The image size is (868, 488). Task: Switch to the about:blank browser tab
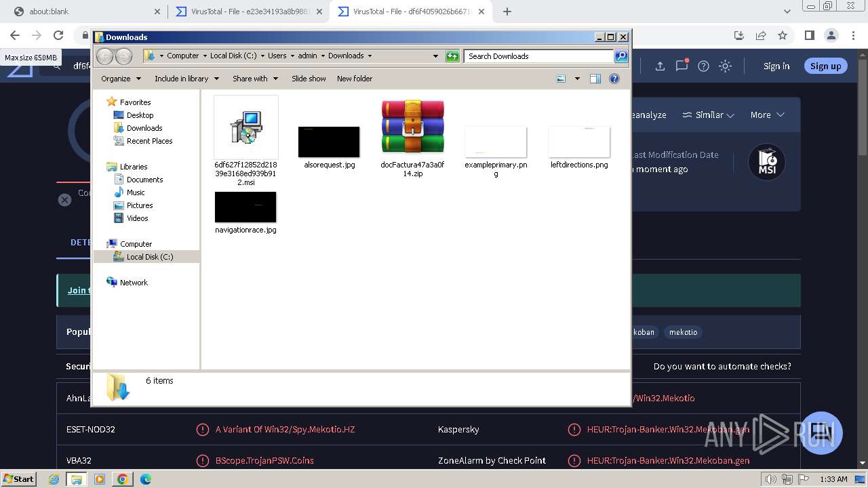pos(83,12)
